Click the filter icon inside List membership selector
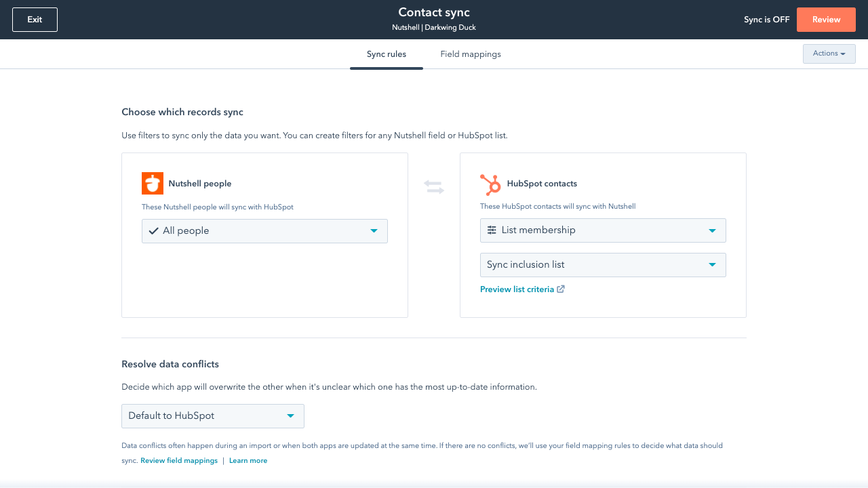 [492, 230]
